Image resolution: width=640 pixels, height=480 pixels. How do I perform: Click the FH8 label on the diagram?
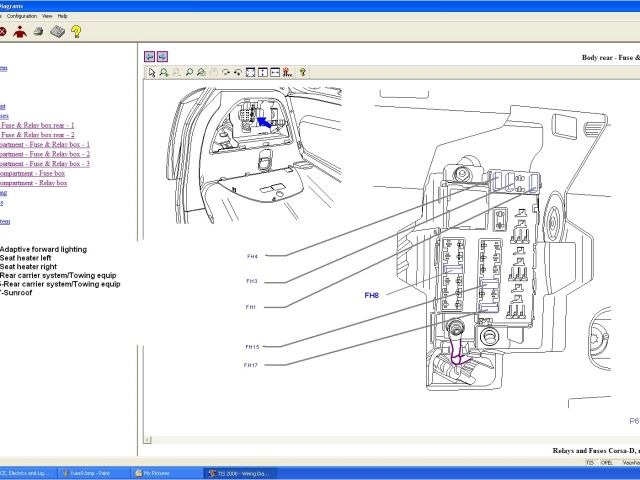[x=372, y=295]
